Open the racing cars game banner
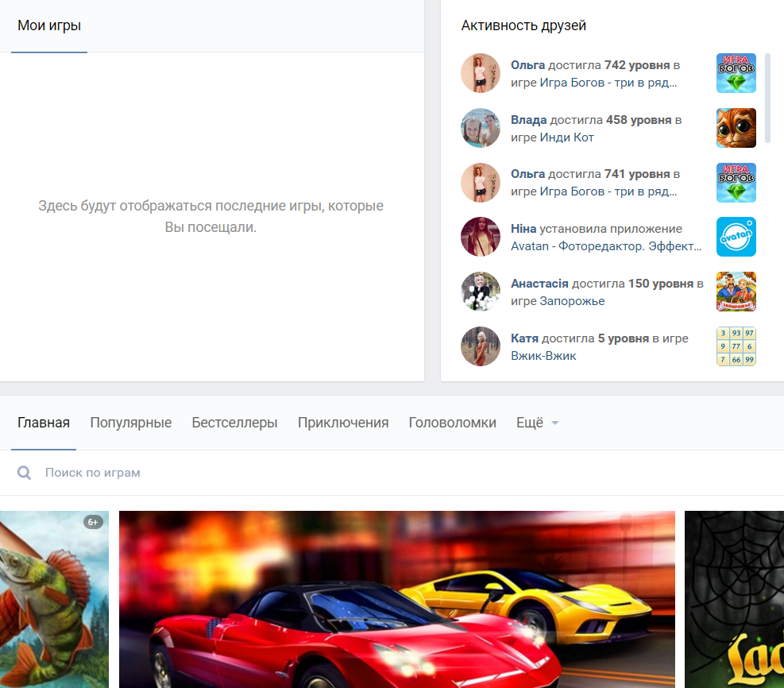The width and height of the screenshot is (784, 688). pyautogui.click(x=396, y=599)
